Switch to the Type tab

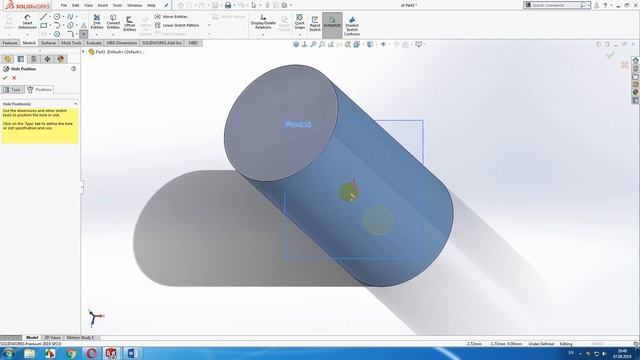pyautogui.click(x=12, y=89)
